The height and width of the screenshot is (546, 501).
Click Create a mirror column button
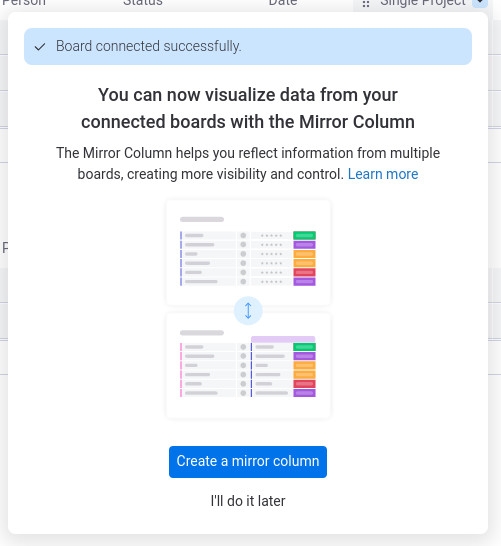click(x=248, y=462)
